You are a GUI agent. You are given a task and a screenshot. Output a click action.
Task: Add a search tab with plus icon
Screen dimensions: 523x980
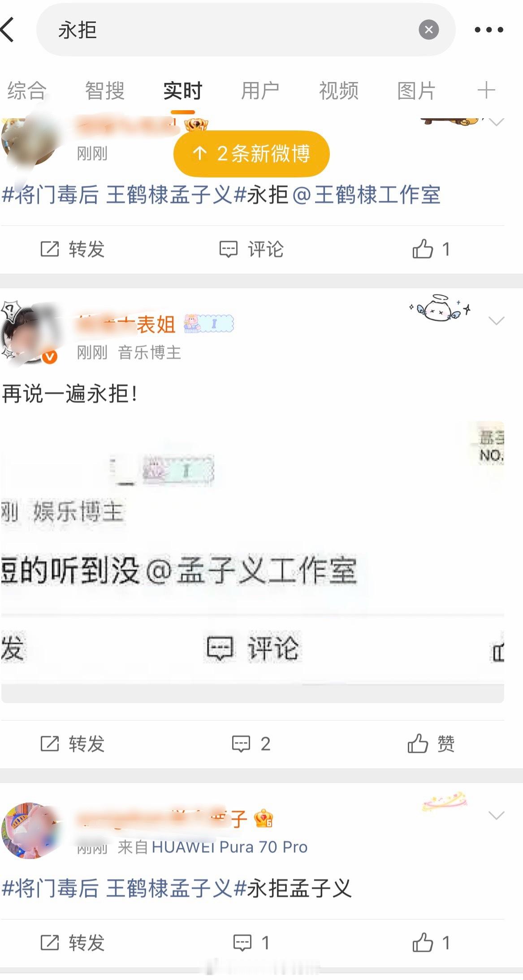coord(486,91)
